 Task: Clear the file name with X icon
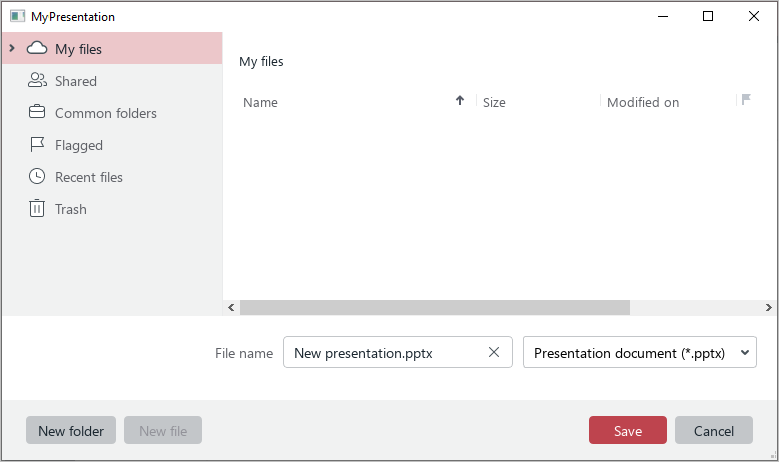[494, 352]
